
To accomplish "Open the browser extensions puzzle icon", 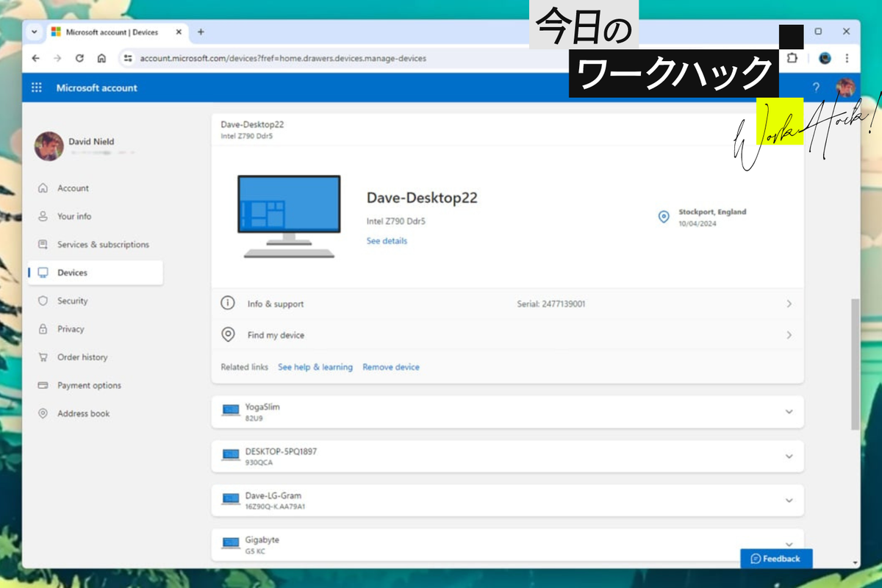I will [x=792, y=58].
